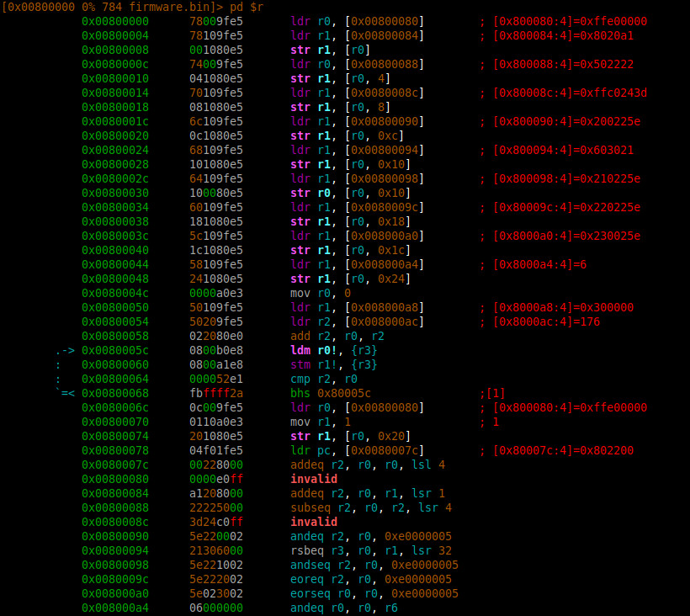Click opcode bytes 1c1080e5
The height and width of the screenshot is (616, 690).
click(216, 251)
